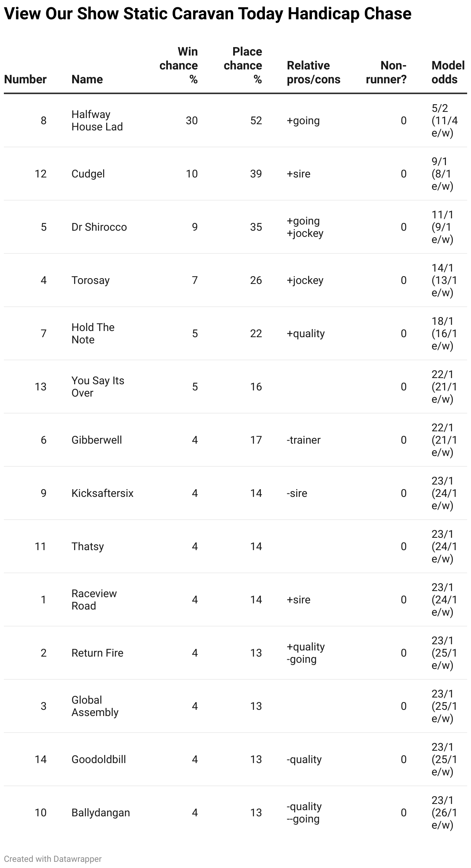Click Kicksaftersix name cell
The height and width of the screenshot is (868, 471).
pyautogui.click(x=102, y=493)
